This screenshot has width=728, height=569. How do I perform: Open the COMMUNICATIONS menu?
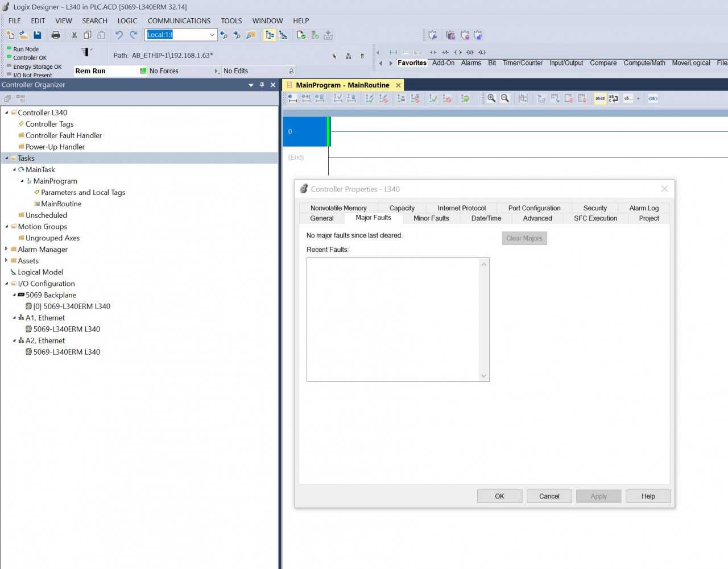(179, 20)
